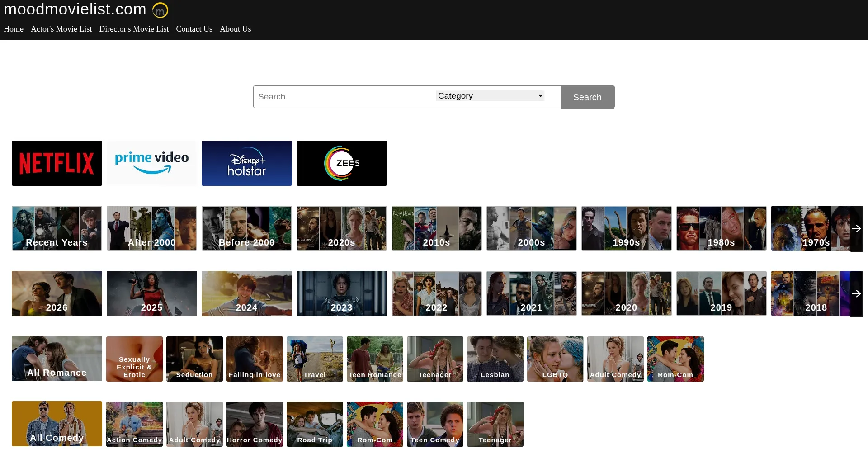
Task: Choose the Falling in love tile
Action: click(255, 359)
